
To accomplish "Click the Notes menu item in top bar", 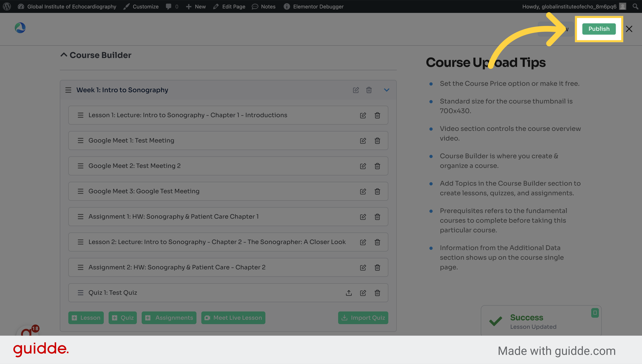I will (268, 6).
